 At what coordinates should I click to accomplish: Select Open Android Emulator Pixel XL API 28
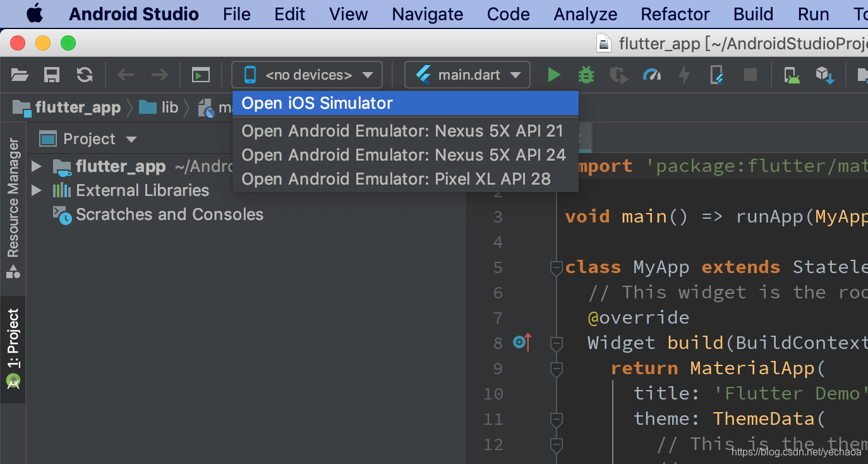pos(406,179)
